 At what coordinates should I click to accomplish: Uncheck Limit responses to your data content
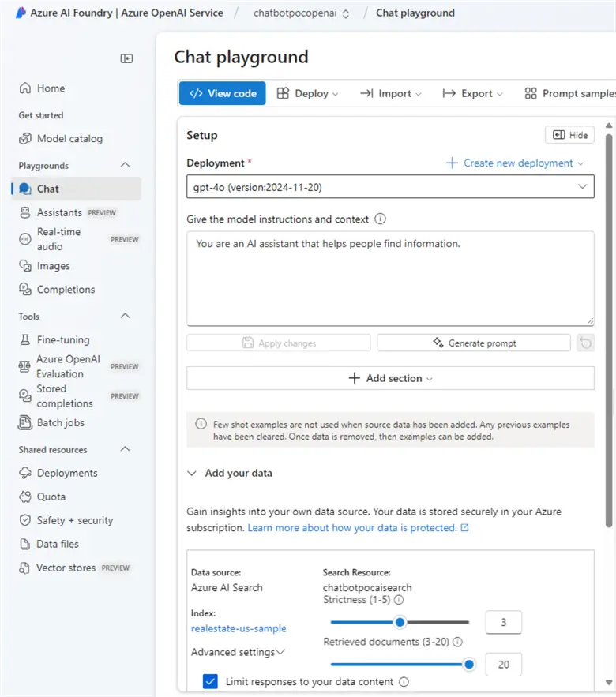[x=210, y=681]
